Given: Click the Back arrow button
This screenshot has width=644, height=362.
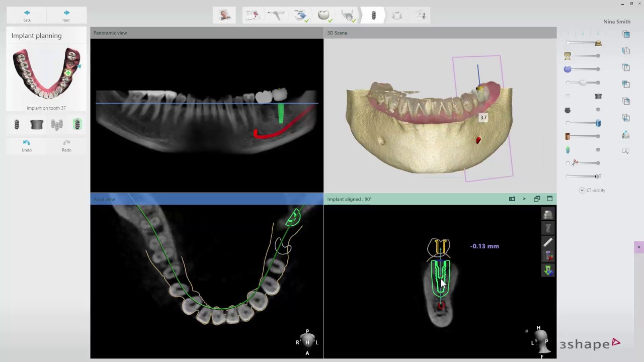Looking at the screenshot, I should 27,15.
